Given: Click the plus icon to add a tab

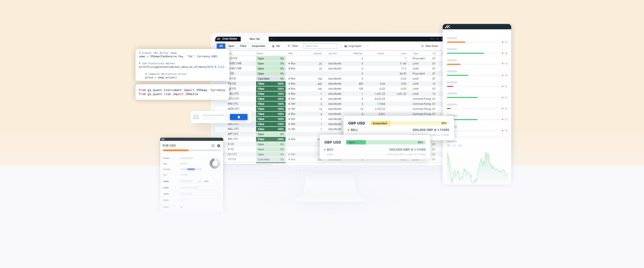Looking at the screenshot, I should pyautogui.click(x=271, y=39).
